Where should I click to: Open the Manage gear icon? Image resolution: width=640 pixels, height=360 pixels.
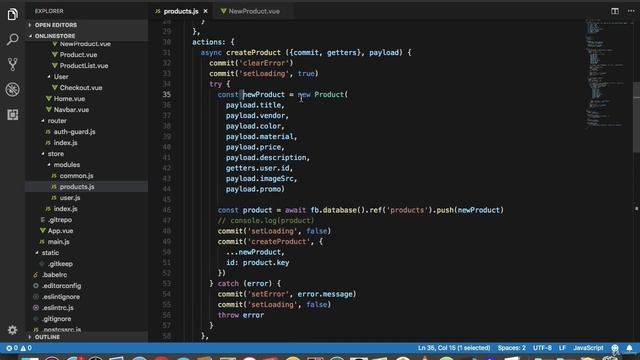click(12, 329)
